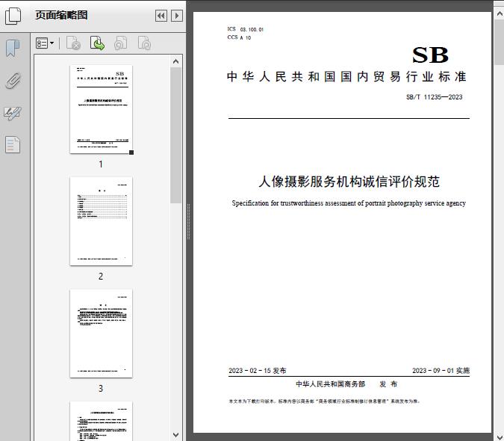
Task: Click standard number SB/T 11235—2023
Action: 435,97
